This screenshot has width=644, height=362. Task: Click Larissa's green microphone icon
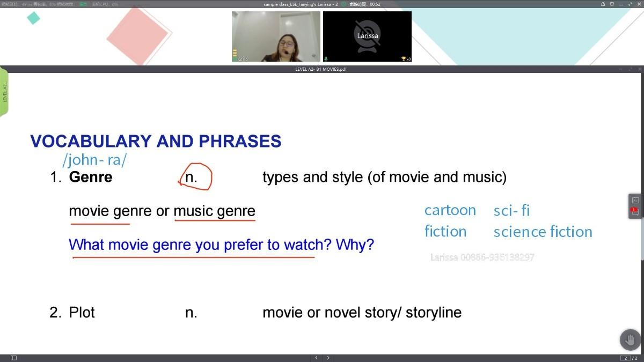326,59
